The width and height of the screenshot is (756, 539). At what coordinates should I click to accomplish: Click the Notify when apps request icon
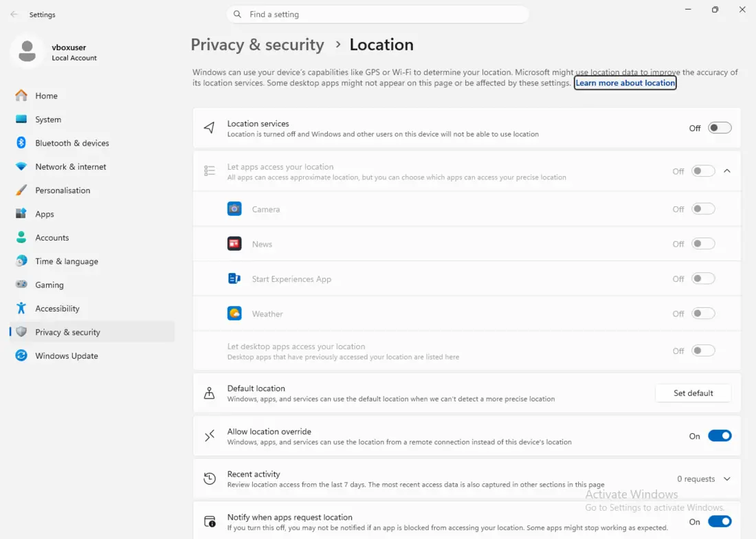209,522
